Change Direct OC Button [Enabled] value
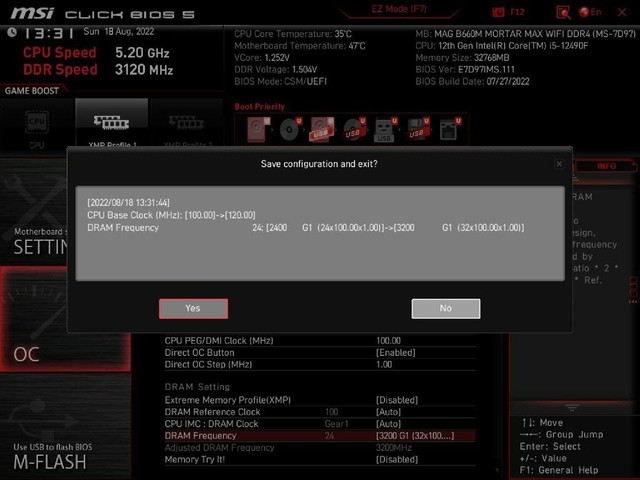This screenshot has width=640, height=480. 395,353
